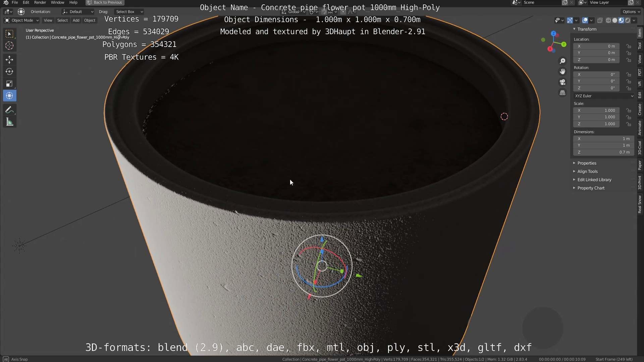The height and width of the screenshot is (362, 644).
Task: Open the Drag Select Box dropdown
Action: (129, 12)
